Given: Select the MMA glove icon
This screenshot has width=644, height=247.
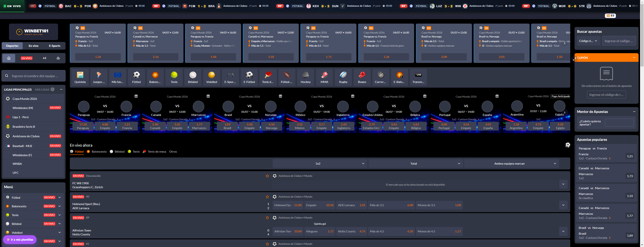Looking at the screenshot, I should (324, 77).
